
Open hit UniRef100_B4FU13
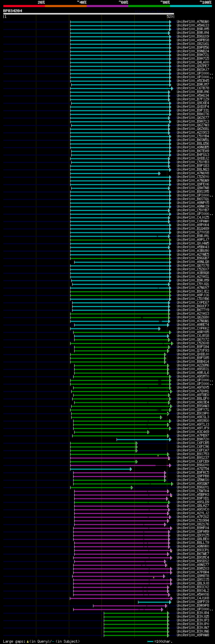tap(193, 155)
